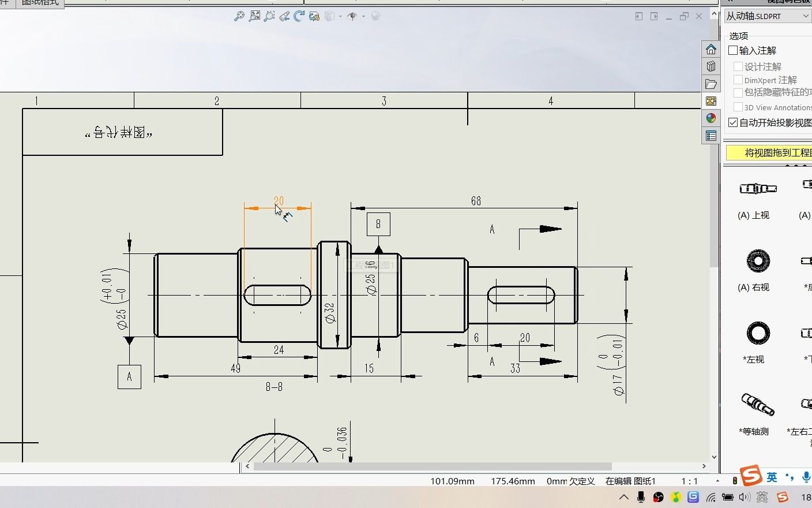Viewport: 812px width, 508px height.
Task: Open the 从动轴.SLDPRT part dropdown
Action: [768, 16]
